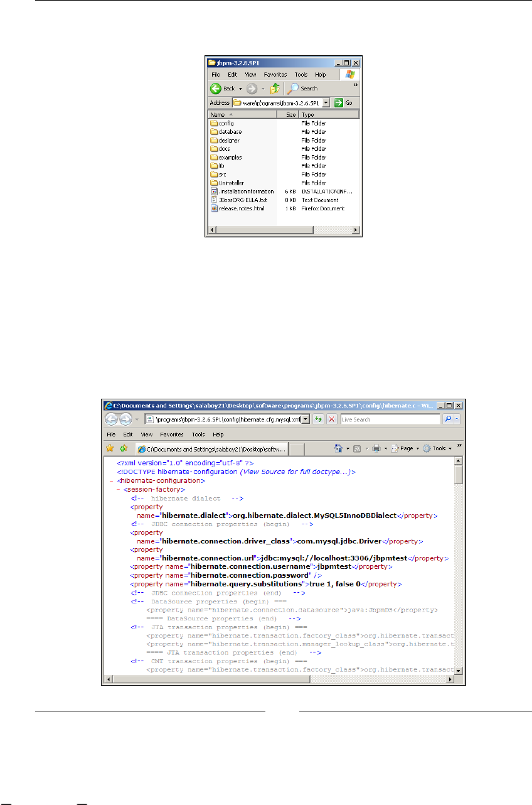This screenshot has width=532, height=805.
Task: Open the Back history dropdown arrow in Explorer
Action: point(240,89)
